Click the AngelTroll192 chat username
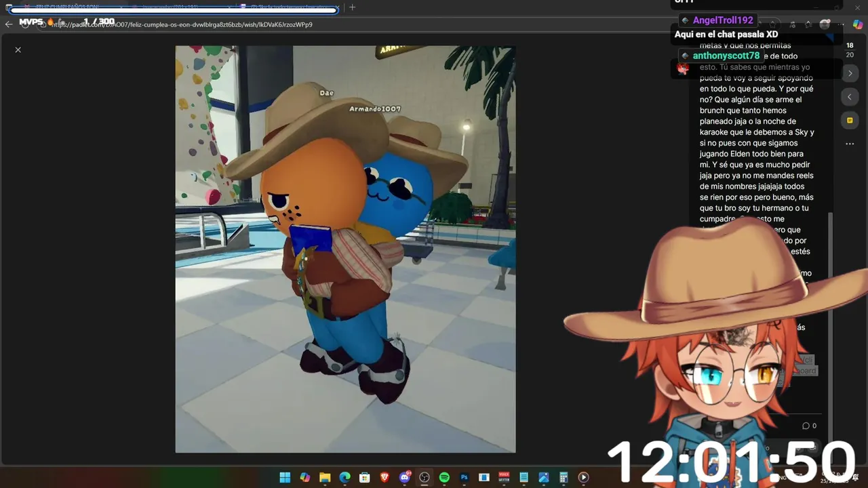Image resolution: width=868 pixels, height=488 pixels. [x=723, y=20]
